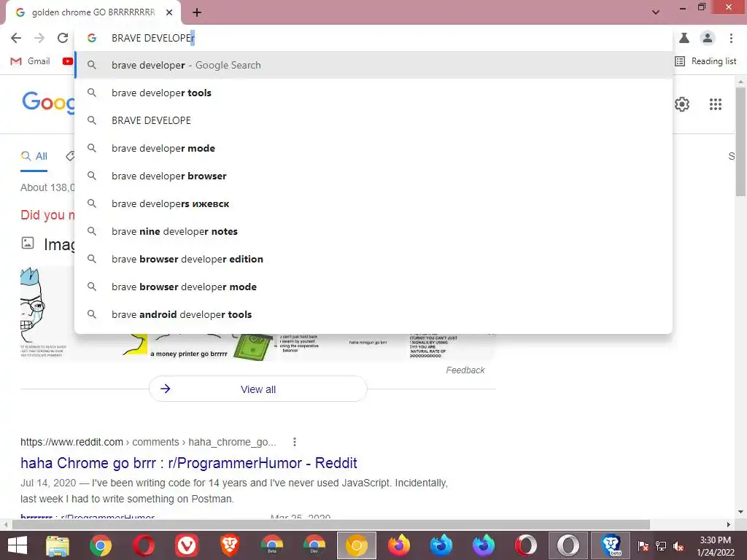This screenshot has width=747, height=560.
Task: Open red Opera beside Firefox Nightly
Action: tap(526, 545)
